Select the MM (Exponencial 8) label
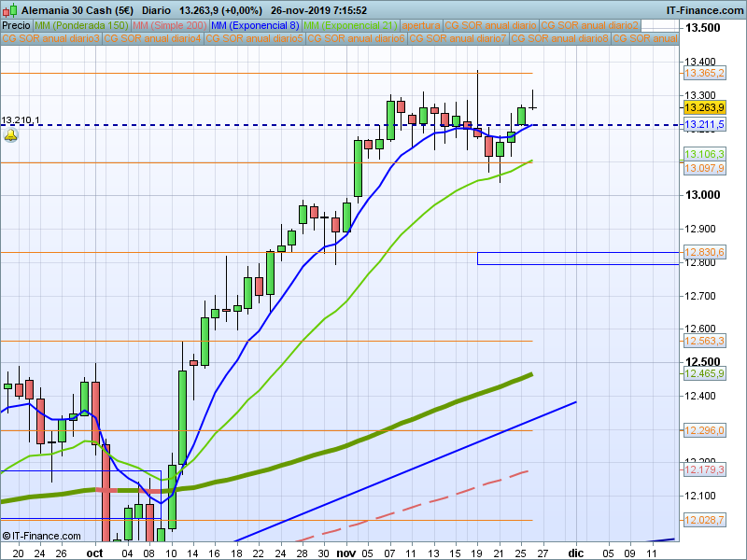Screen dimensions: 747x560 click(255, 26)
